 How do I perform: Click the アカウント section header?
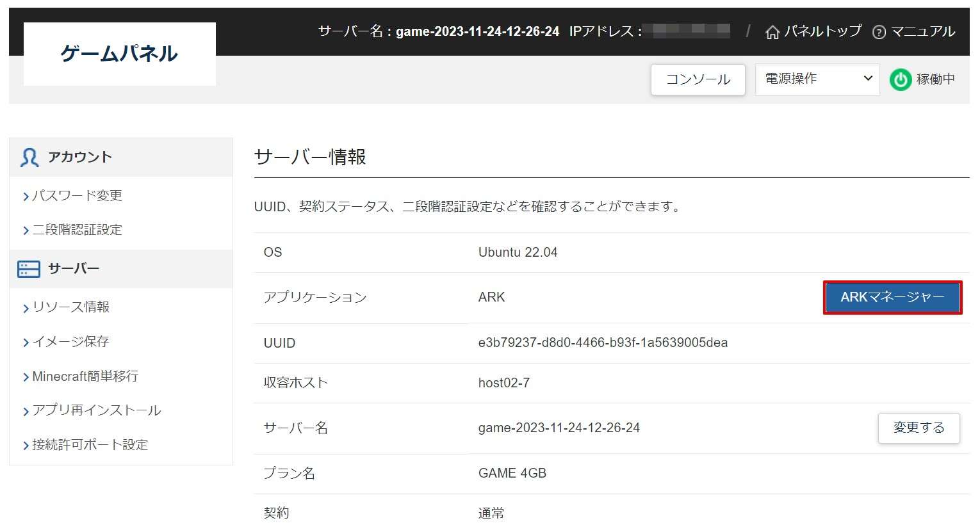pos(121,157)
